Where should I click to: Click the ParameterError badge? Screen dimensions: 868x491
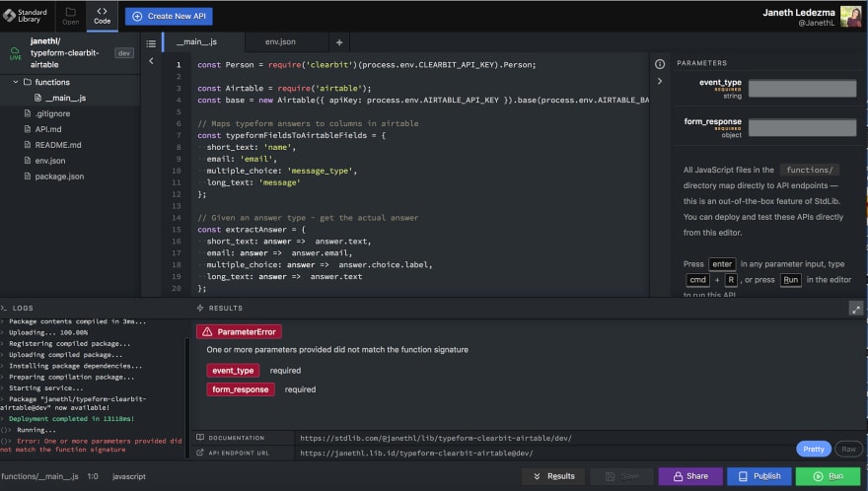coord(239,331)
